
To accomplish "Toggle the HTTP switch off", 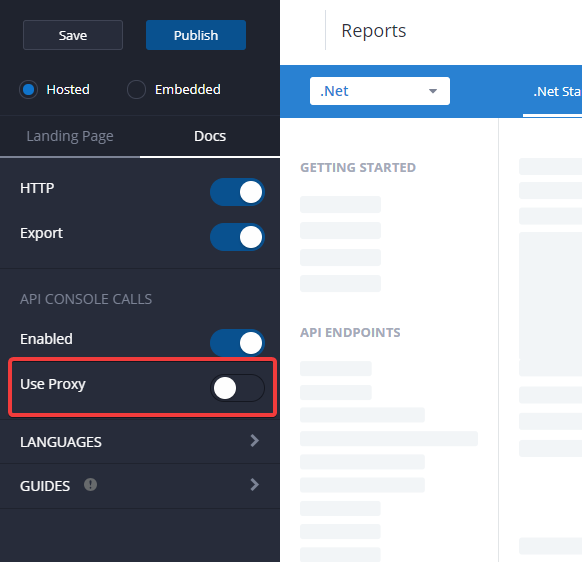I will point(237,192).
